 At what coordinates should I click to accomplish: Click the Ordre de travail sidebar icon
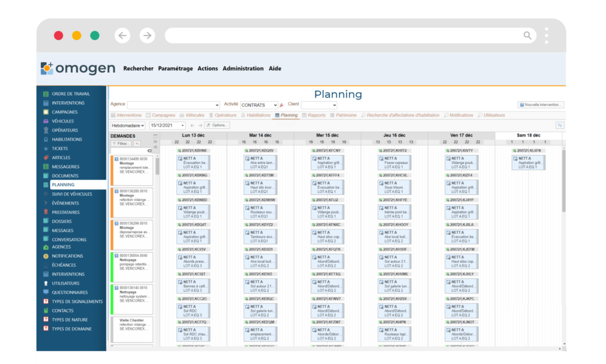tap(46, 94)
